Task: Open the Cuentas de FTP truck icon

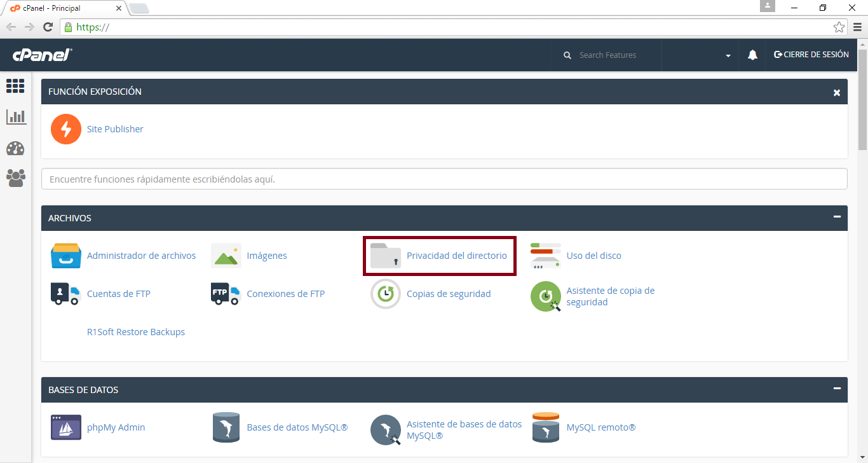Action: pos(66,294)
